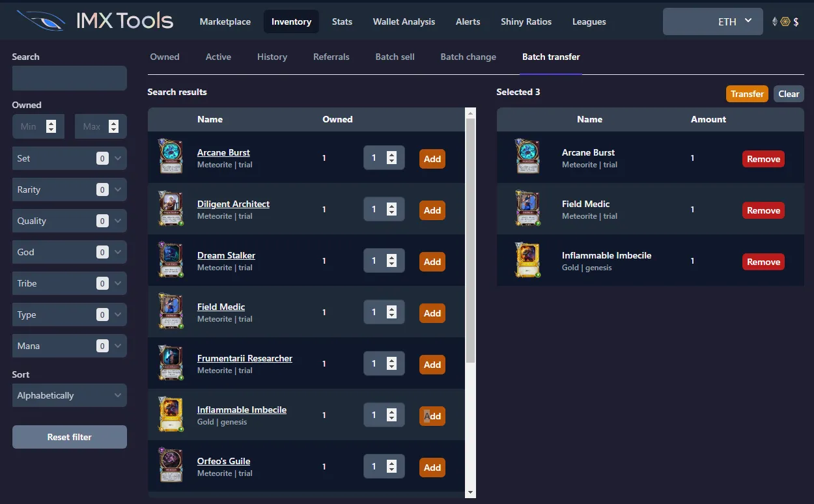Switch to the Batch sell tab
This screenshot has height=504, width=814.
[x=395, y=57]
